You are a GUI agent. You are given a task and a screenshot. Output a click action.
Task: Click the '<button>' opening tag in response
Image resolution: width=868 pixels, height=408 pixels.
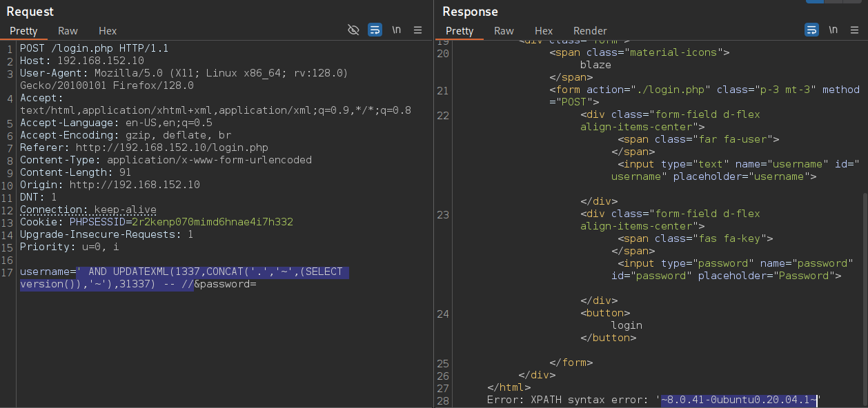[605, 313]
